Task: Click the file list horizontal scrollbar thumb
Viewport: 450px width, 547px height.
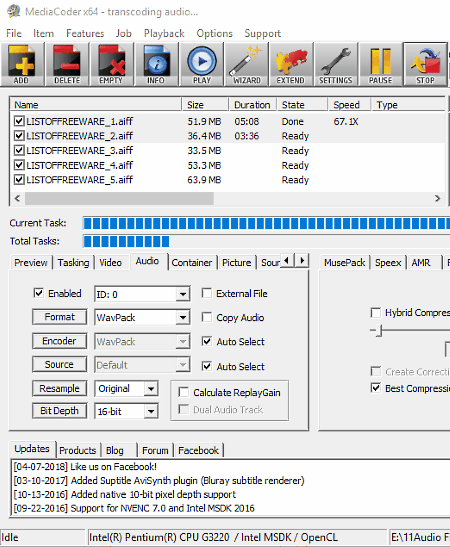Action: [119, 198]
